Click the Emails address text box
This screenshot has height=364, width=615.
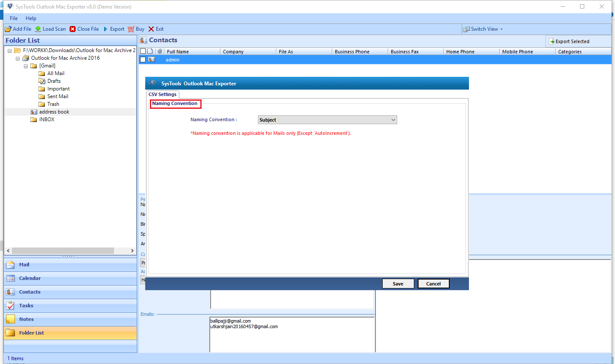pyautogui.click(x=292, y=335)
